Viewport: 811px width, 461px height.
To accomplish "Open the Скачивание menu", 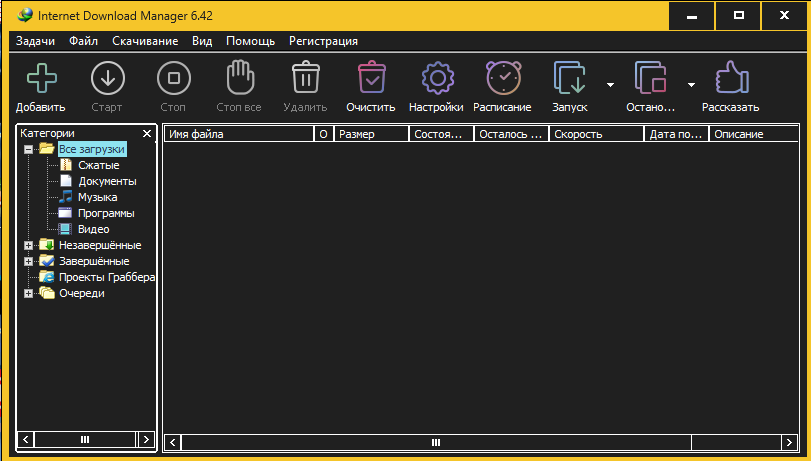I will coord(145,41).
